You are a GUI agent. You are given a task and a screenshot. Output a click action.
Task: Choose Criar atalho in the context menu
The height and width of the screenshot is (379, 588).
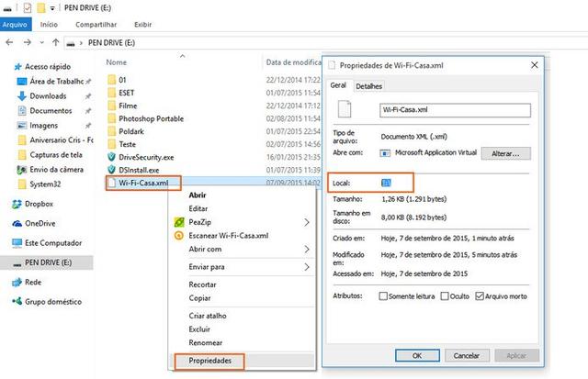coord(208,316)
